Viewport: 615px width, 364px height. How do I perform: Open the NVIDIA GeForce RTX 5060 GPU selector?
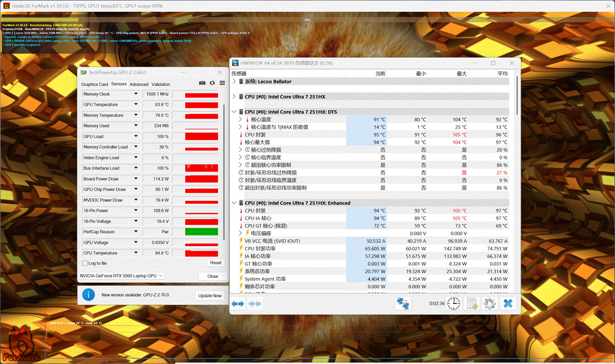(x=121, y=276)
